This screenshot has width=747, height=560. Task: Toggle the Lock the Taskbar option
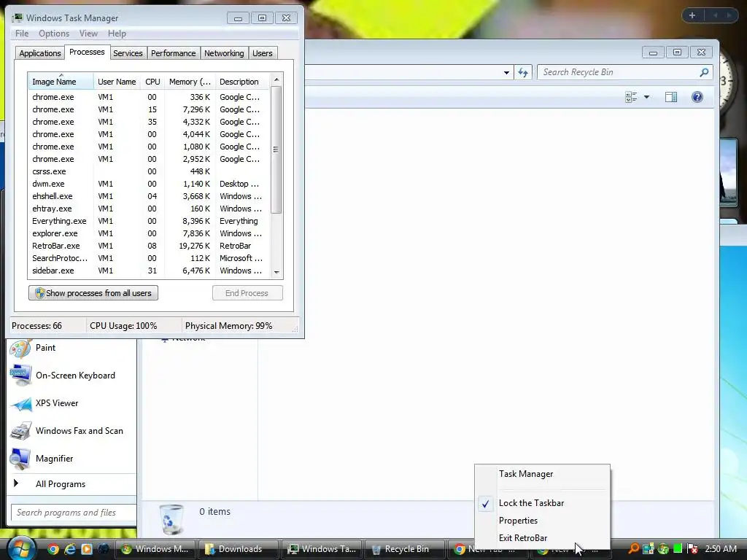coord(543,503)
